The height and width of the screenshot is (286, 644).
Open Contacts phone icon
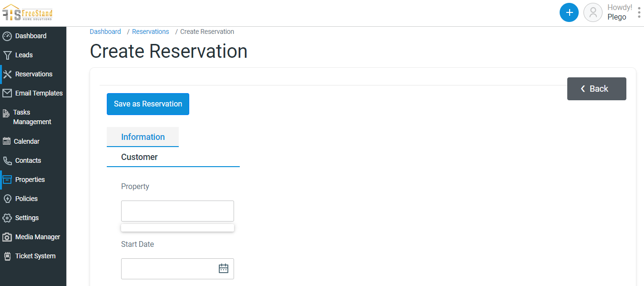(x=7, y=160)
